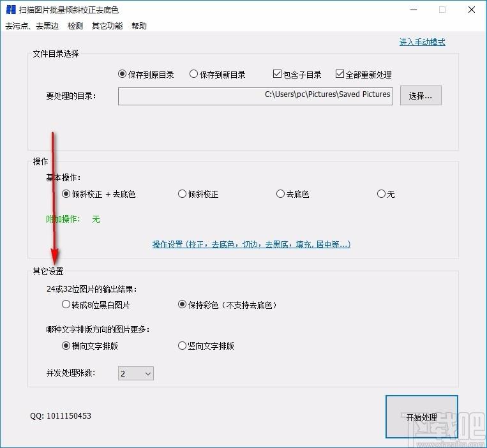The image size is (487, 448).
Task: Click the green 附加操作: 无 text
Action: coord(73,219)
